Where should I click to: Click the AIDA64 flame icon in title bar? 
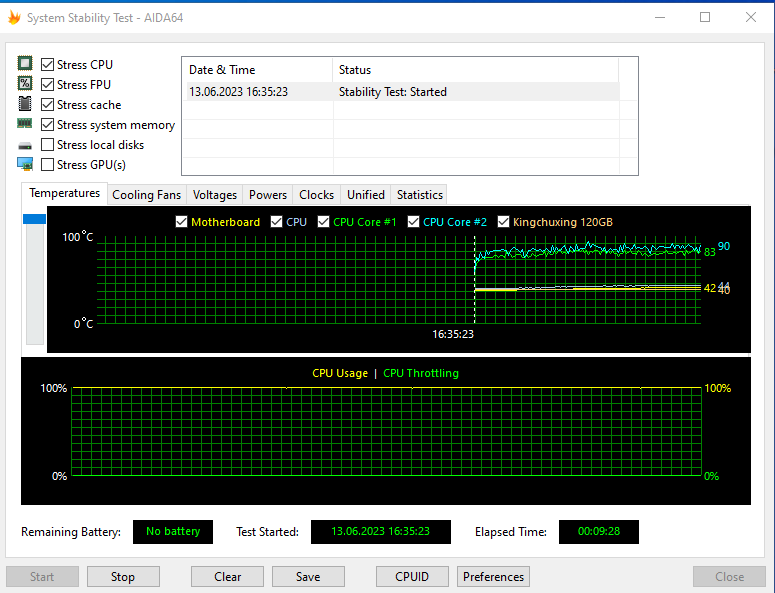pyautogui.click(x=14, y=18)
